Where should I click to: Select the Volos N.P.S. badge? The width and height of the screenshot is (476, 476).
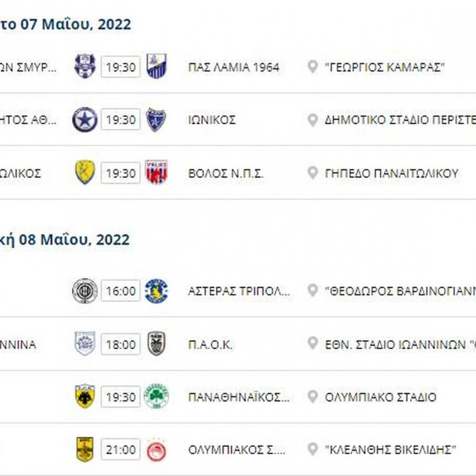(x=157, y=173)
